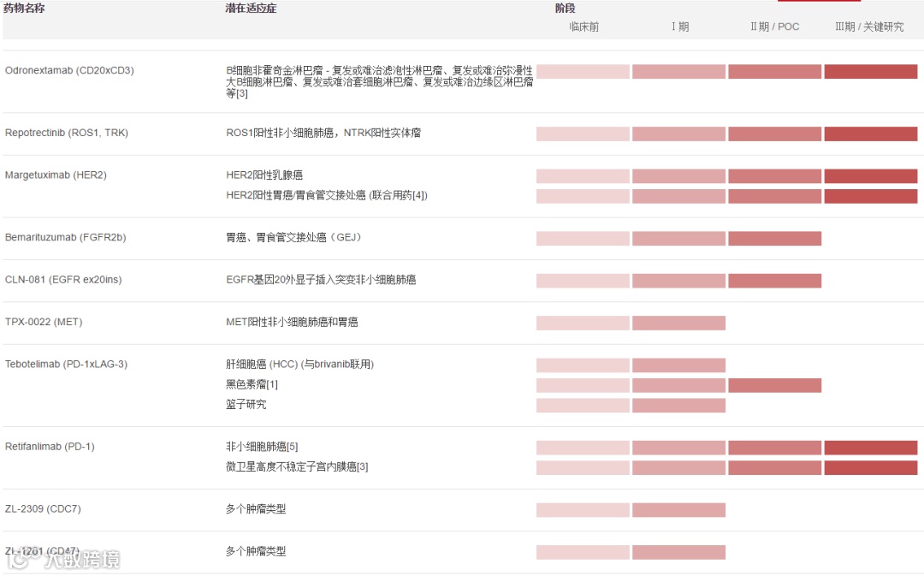Click CLN-081's phase II progress bar
924x576 pixels.
[774, 282]
